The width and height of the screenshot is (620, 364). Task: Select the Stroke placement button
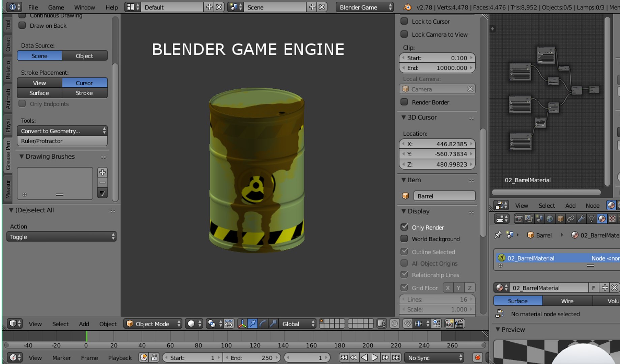85,93
